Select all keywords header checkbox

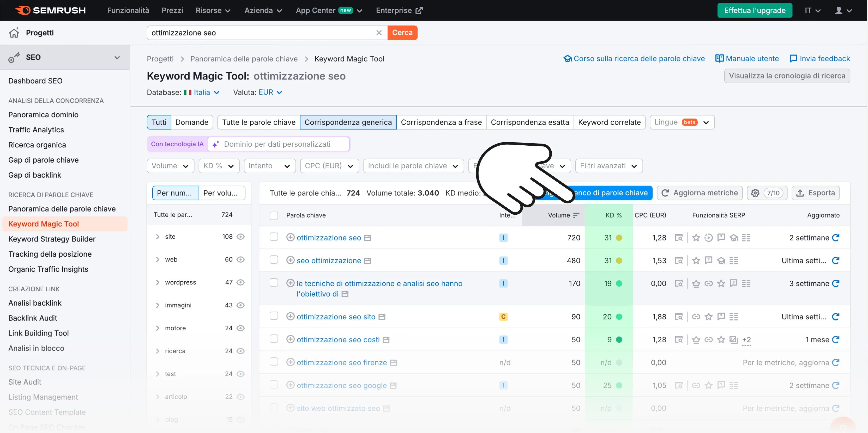(x=274, y=215)
